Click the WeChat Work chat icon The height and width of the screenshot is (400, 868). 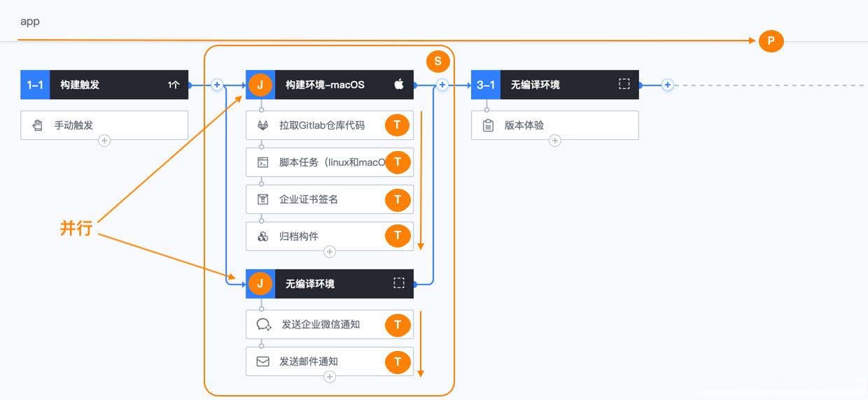point(264,324)
